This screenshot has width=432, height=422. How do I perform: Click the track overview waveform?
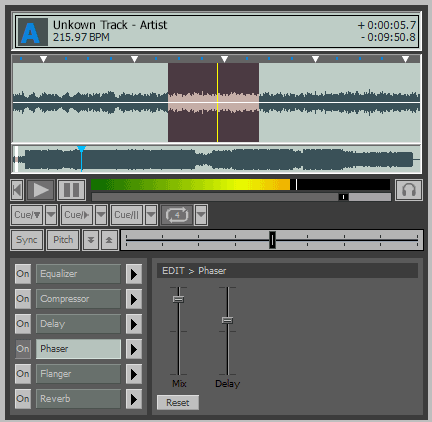(217, 159)
